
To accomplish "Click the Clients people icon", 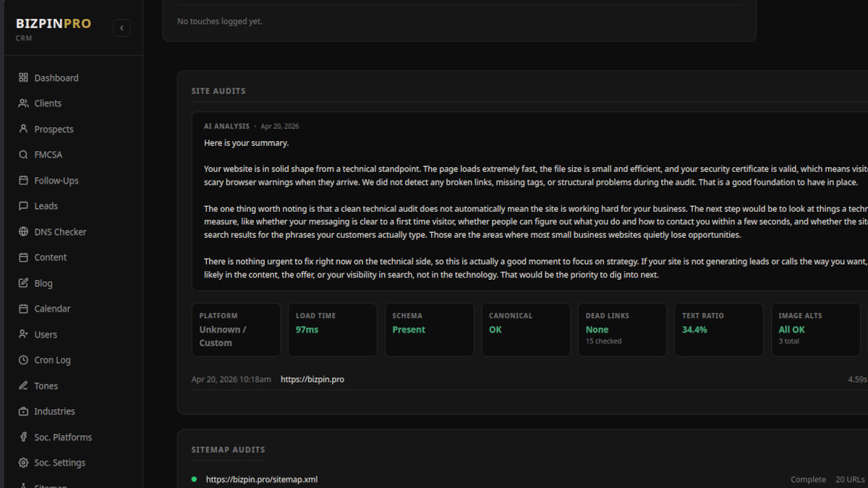I will click(x=23, y=103).
